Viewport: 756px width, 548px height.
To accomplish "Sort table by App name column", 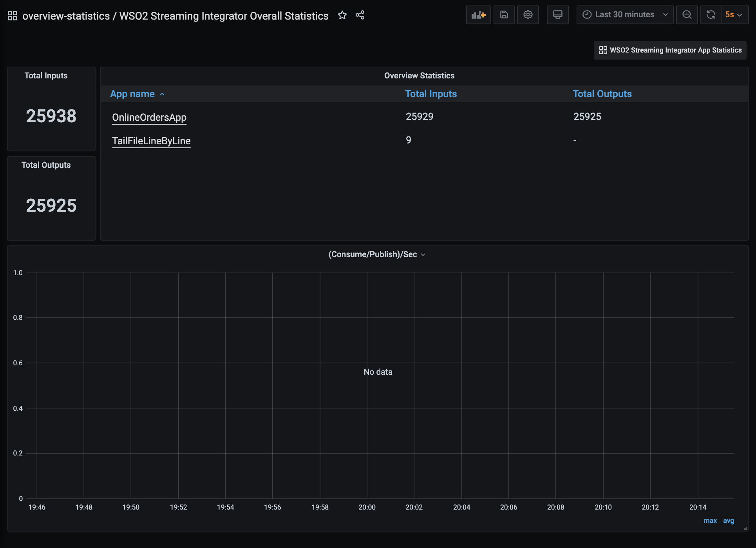I will 137,94.
